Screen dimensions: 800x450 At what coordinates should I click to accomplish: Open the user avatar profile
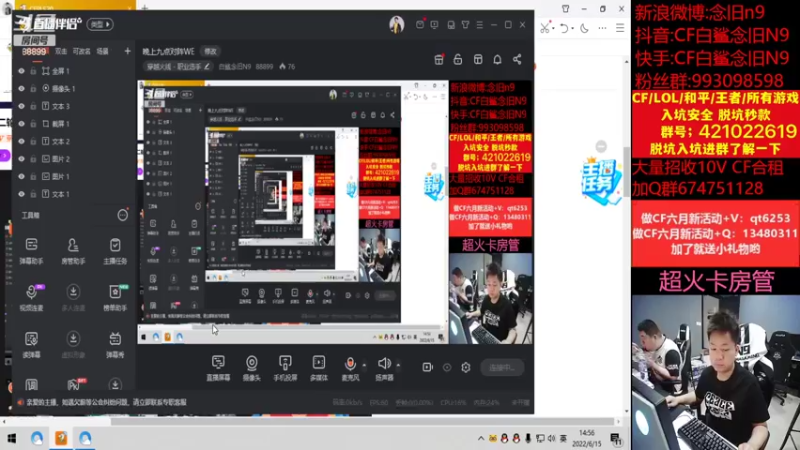point(396,24)
